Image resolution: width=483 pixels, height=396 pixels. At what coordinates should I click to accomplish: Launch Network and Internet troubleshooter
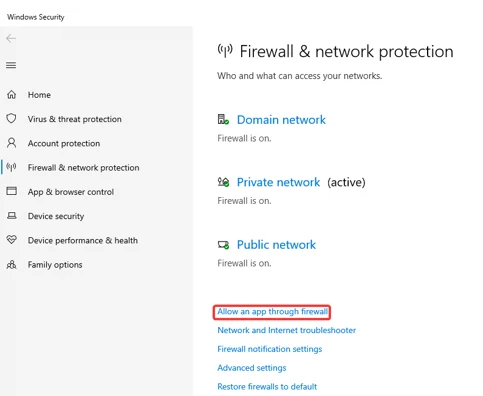coord(287,330)
